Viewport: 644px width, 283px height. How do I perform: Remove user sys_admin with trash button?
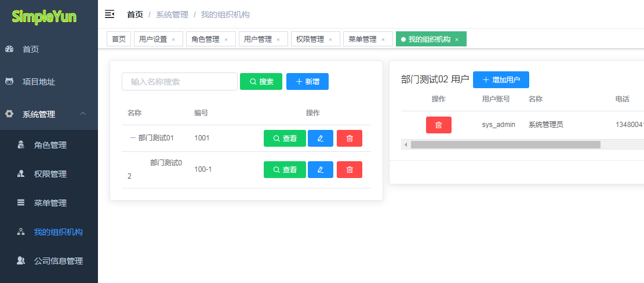pos(439,125)
